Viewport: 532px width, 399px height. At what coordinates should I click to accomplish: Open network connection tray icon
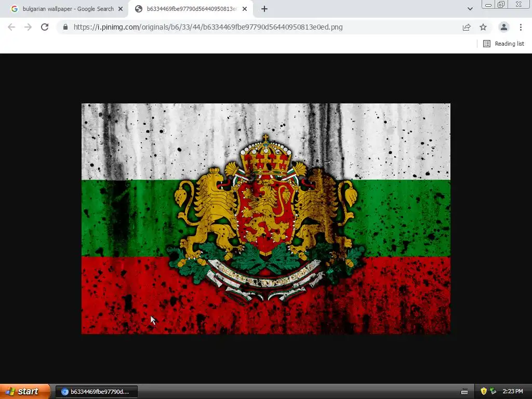pyautogui.click(x=493, y=391)
